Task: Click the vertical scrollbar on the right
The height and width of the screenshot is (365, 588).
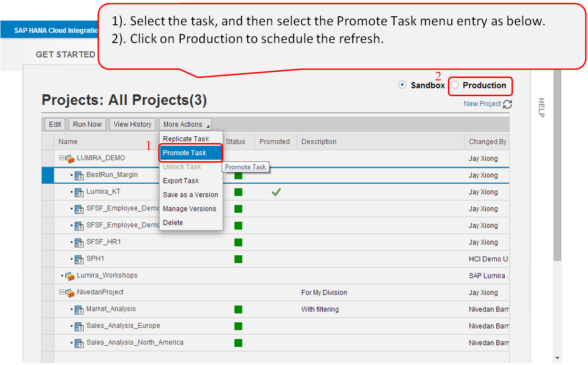Action: (557, 191)
